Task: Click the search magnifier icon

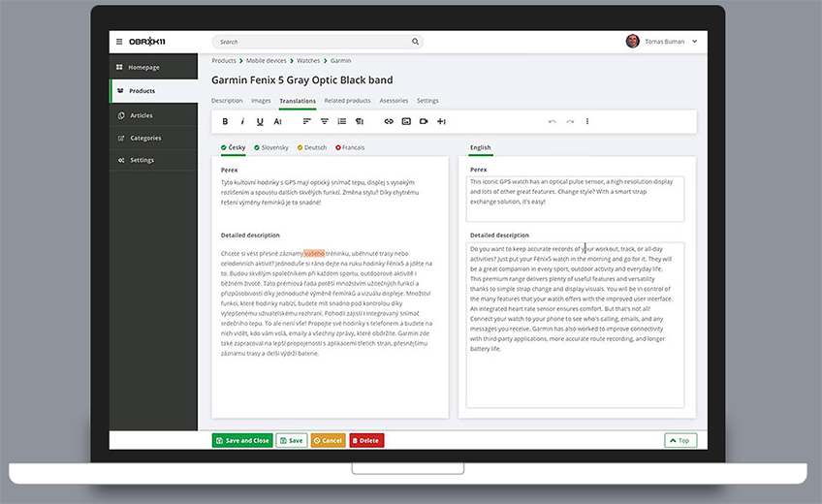Action: 415,42
